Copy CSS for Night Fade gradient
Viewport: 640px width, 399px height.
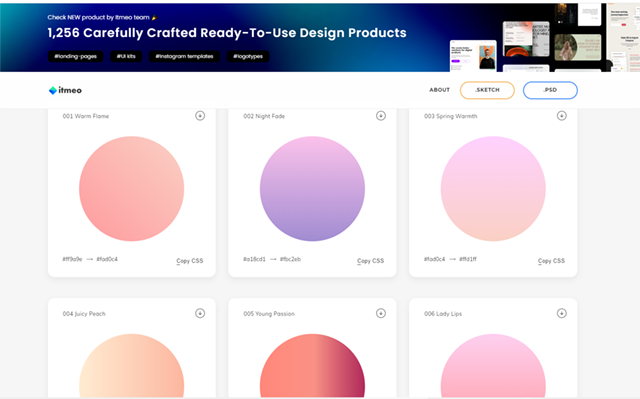[x=370, y=261]
